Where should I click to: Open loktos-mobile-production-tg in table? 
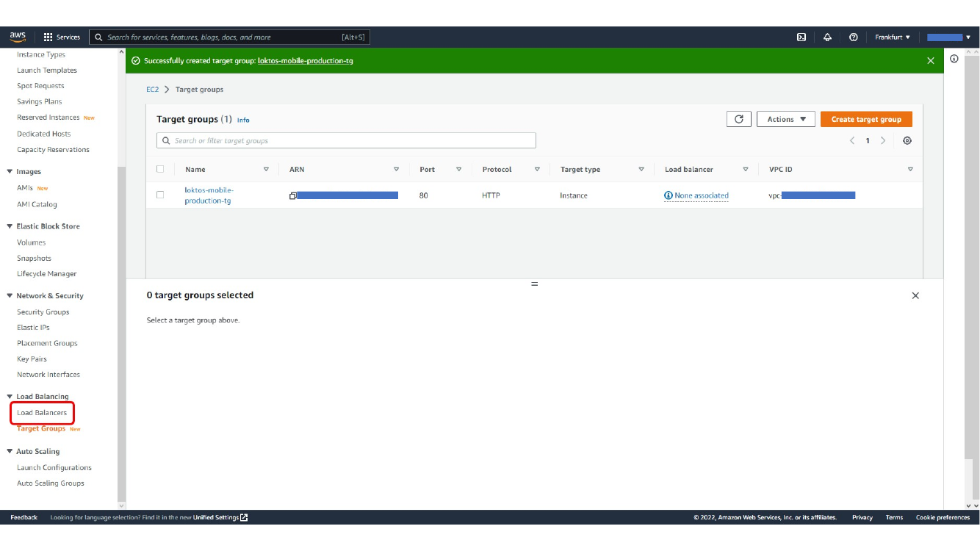(209, 195)
